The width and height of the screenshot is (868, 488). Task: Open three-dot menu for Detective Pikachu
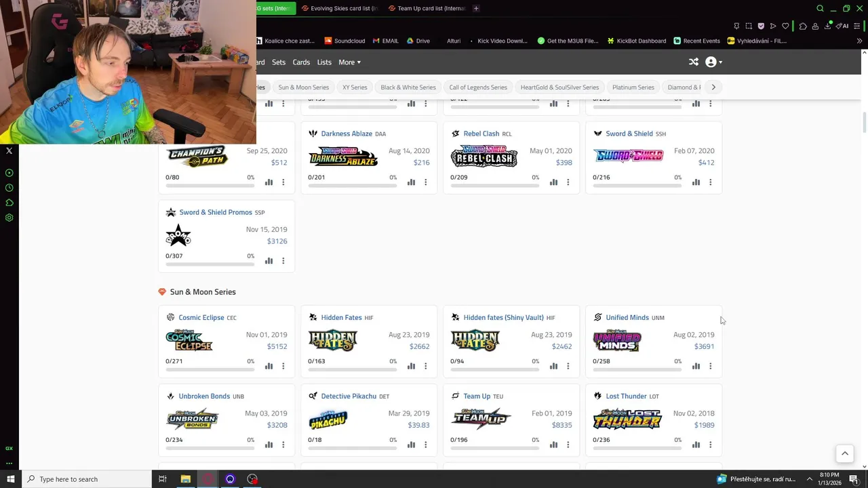(x=426, y=445)
